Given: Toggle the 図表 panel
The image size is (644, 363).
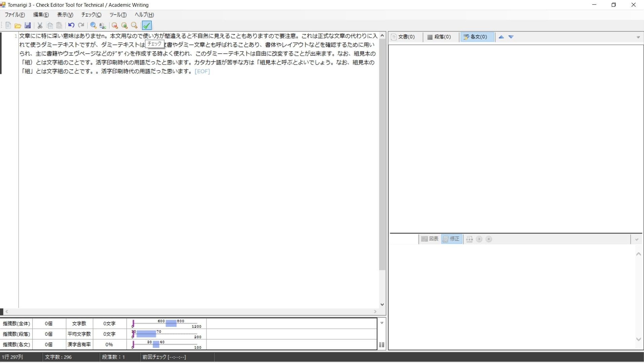Looking at the screenshot, I should click(x=430, y=239).
